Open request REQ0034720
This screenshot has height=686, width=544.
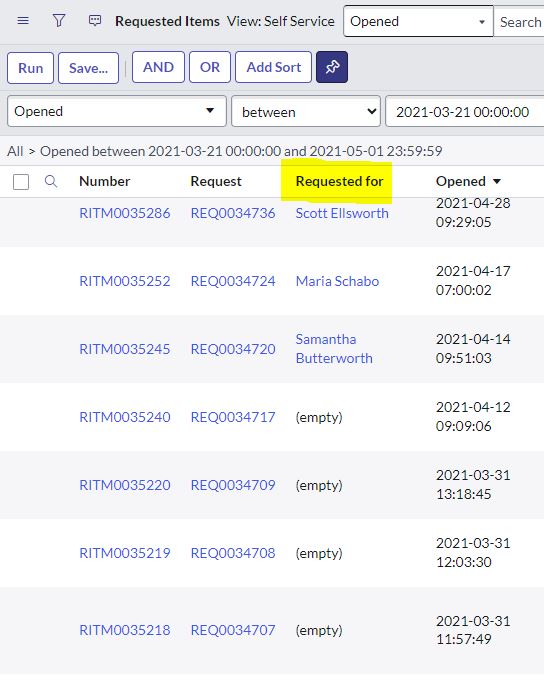[x=233, y=349]
